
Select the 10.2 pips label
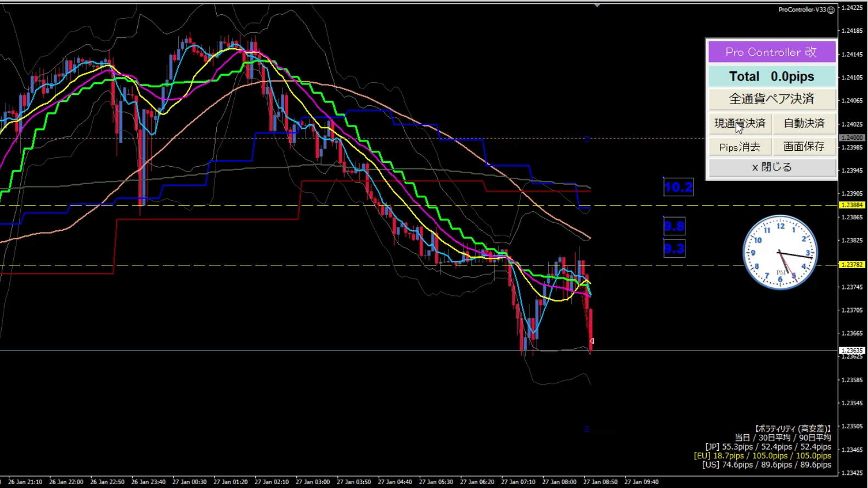679,187
